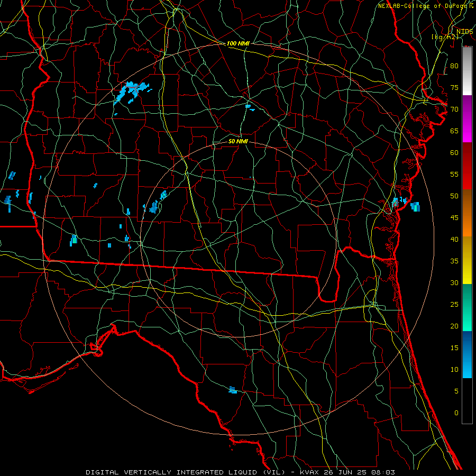Viewport: 476px width, 476px height.
Task: Click the 50 NMI range ring label
Action: coord(238,141)
